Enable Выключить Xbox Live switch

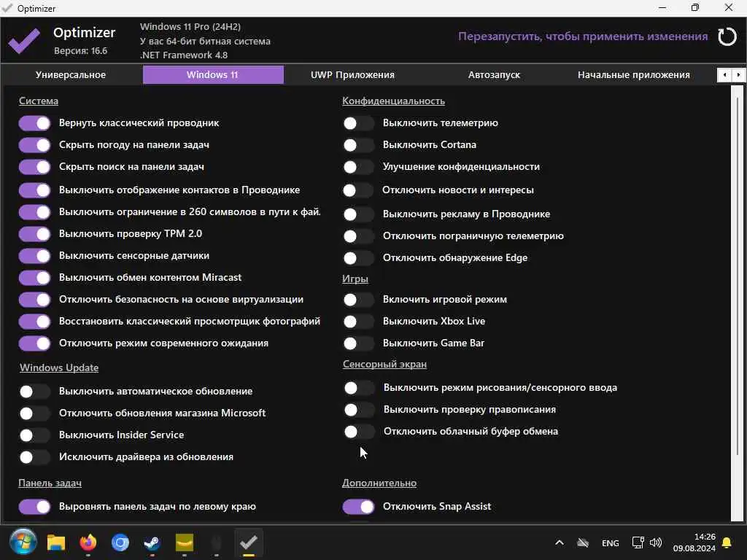click(x=358, y=322)
